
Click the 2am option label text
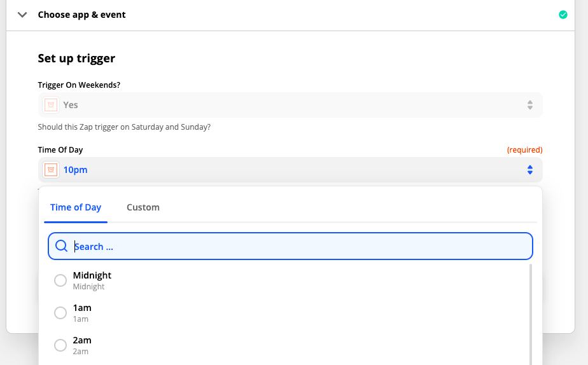pos(82,340)
